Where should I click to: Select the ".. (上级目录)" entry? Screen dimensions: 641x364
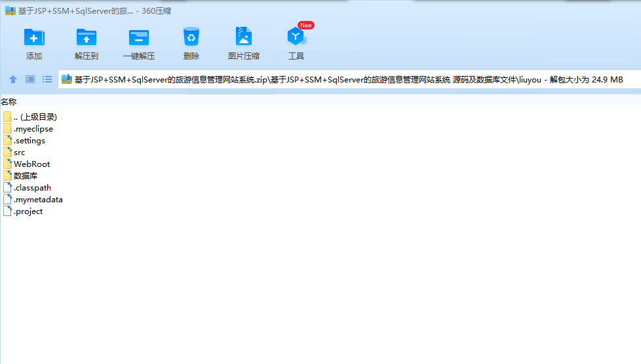pyautogui.click(x=35, y=117)
